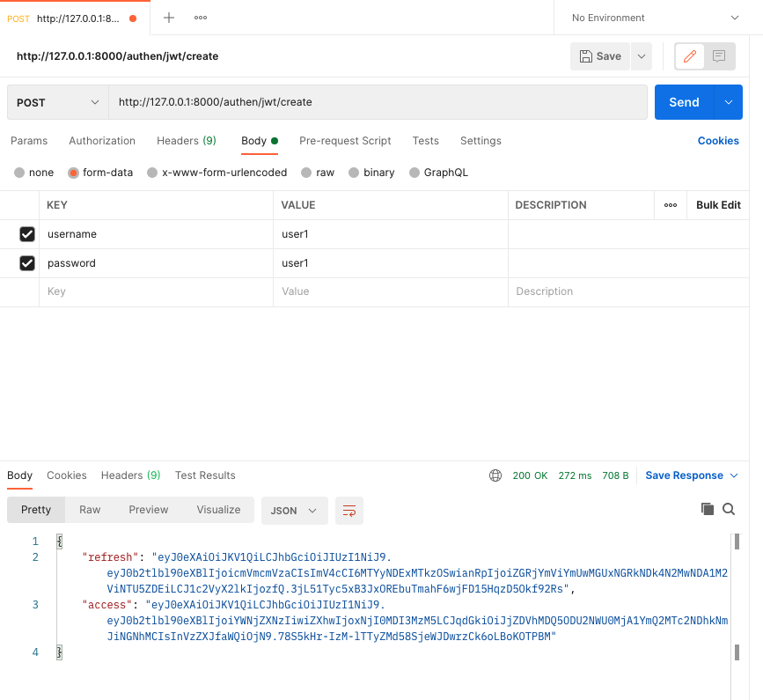Select x-www-form-urlencoded body type
The width and height of the screenshot is (763, 700).
tap(152, 173)
